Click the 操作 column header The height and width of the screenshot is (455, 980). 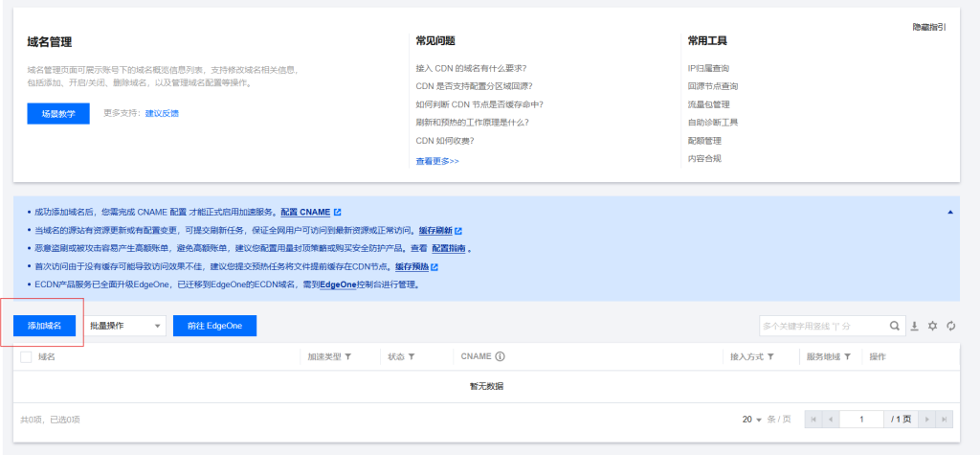tap(878, 356)
